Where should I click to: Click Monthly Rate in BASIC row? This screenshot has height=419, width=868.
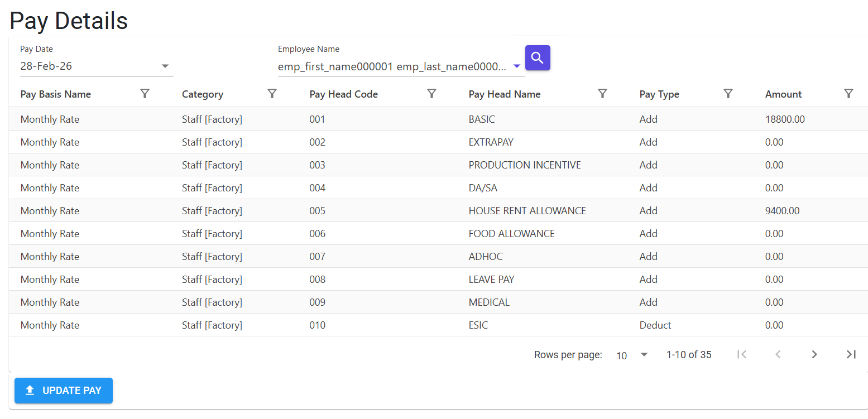50,119
